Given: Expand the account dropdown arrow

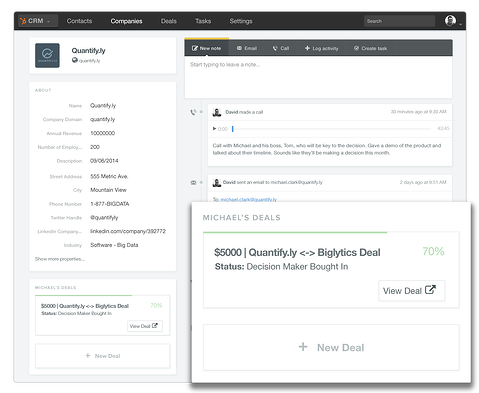Looking at the screenshot, I should coord(460,24).
